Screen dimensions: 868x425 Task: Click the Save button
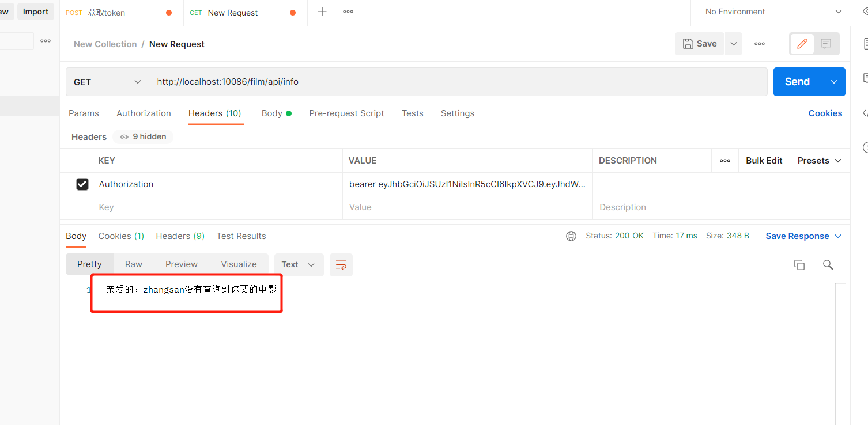tap(700, 44)
